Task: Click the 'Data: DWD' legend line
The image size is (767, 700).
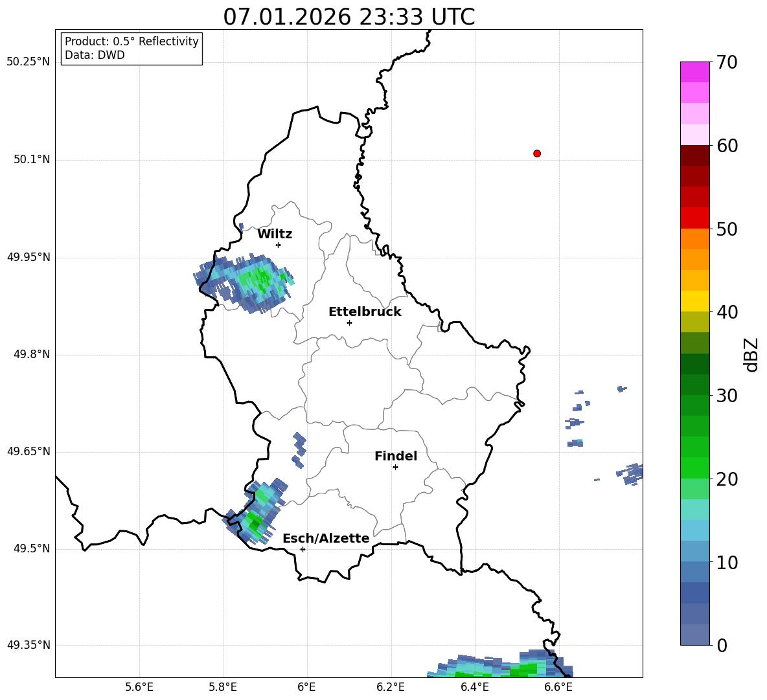Action: (x=95, y=55)
